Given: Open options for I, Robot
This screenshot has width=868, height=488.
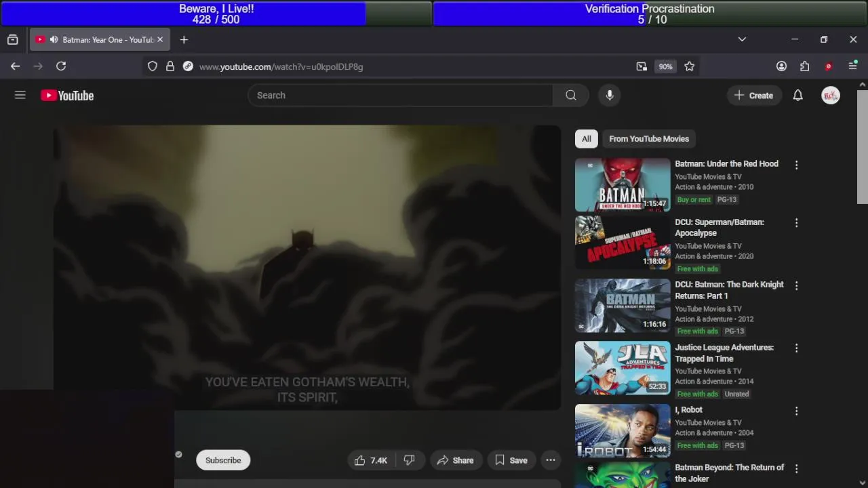Looking at the screenshot, I should (x=797, y=411).
